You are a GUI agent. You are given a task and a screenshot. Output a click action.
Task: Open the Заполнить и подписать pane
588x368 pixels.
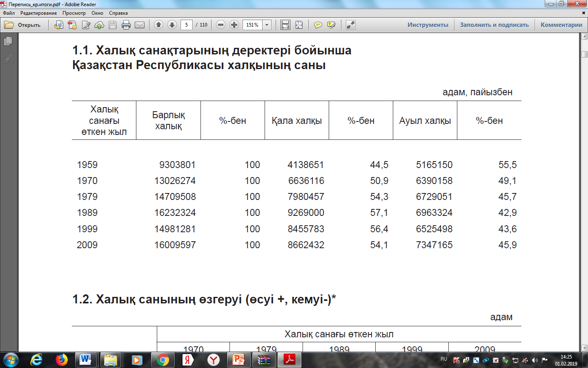[x=494, y=25]
